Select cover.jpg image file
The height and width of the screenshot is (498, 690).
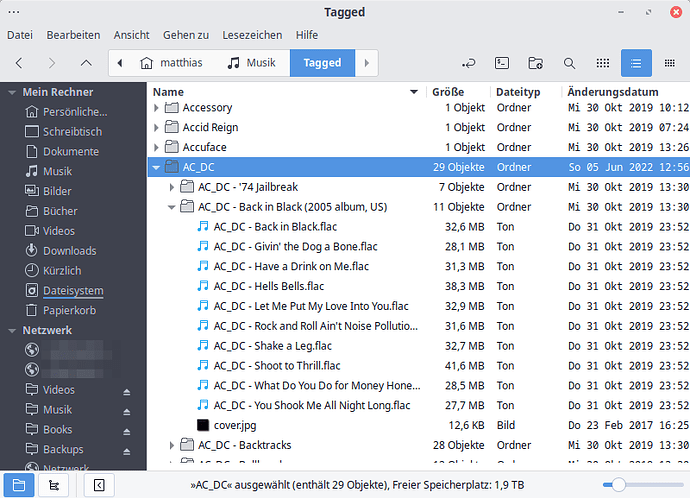pyautogui.click(x=235, y=425)
